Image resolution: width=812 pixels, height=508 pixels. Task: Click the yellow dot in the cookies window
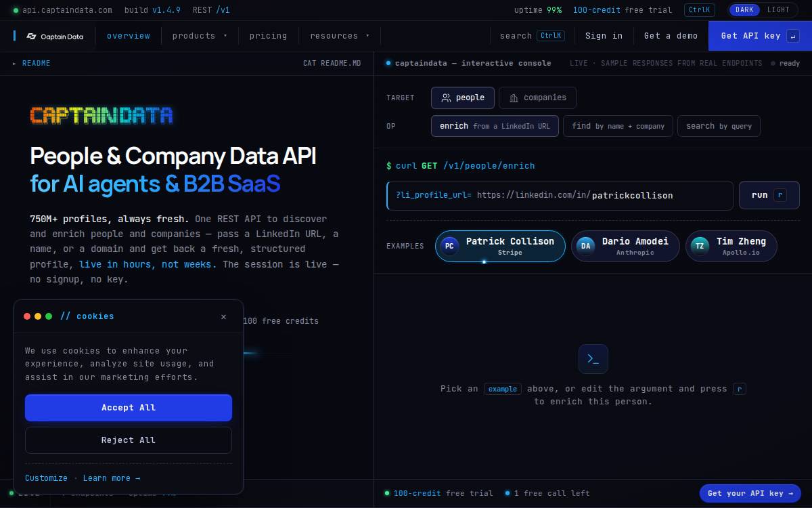click(38, 316)
